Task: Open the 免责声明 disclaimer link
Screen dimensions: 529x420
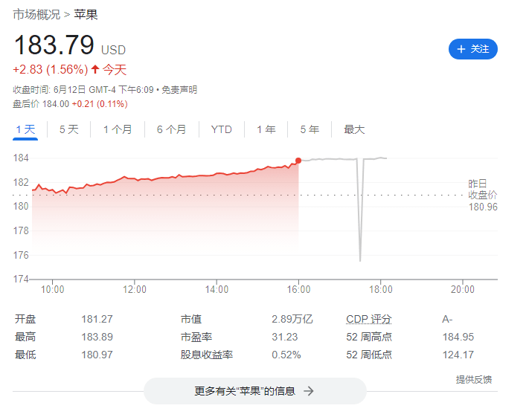Action: [179, 90]
